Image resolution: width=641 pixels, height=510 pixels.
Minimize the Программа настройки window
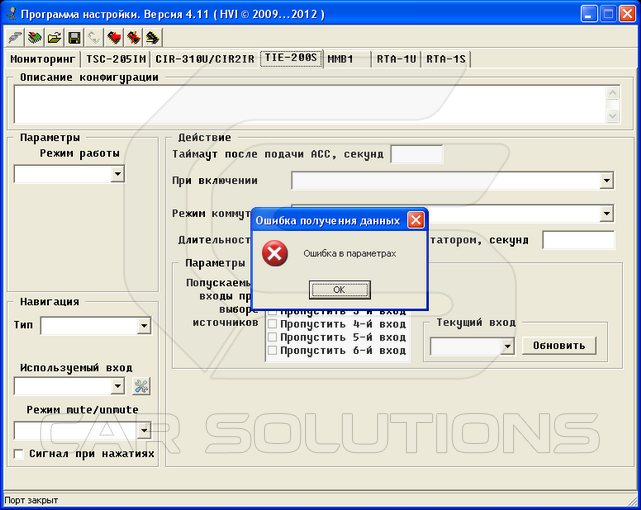click(x=589, y=14)
